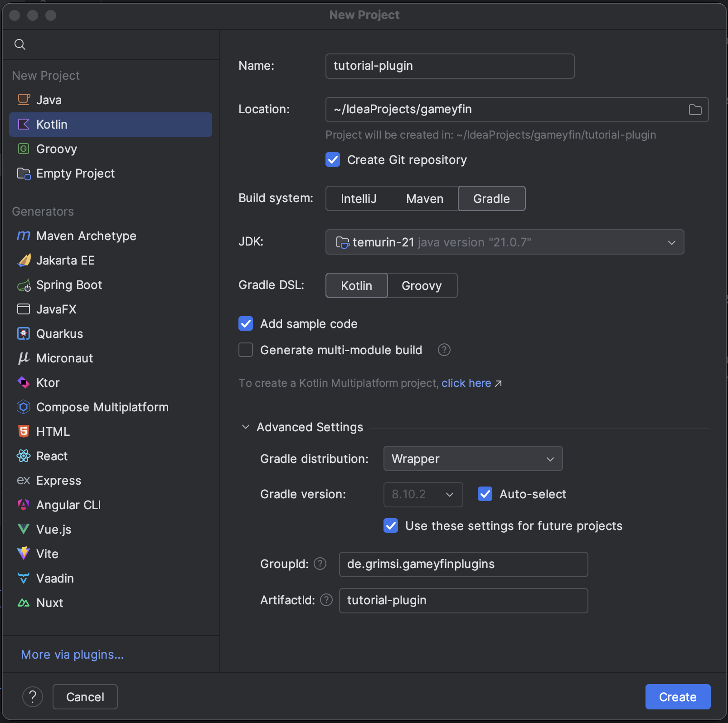Click the JavaFX window icon

tap(24, 309)
